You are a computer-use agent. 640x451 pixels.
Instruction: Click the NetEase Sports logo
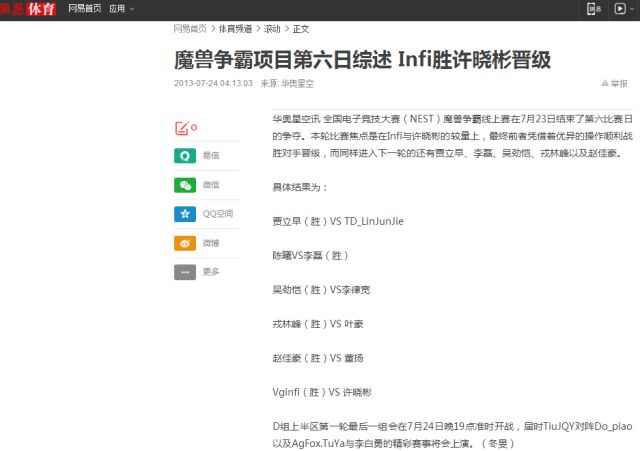pos(28,9)
